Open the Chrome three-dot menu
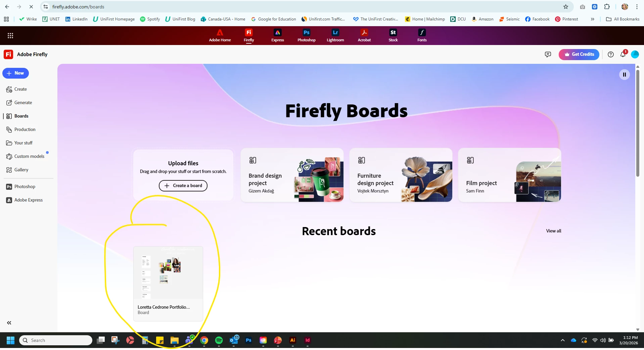Image resolution: width=644 pixels, height=350 pixels. tap(637, 7)
